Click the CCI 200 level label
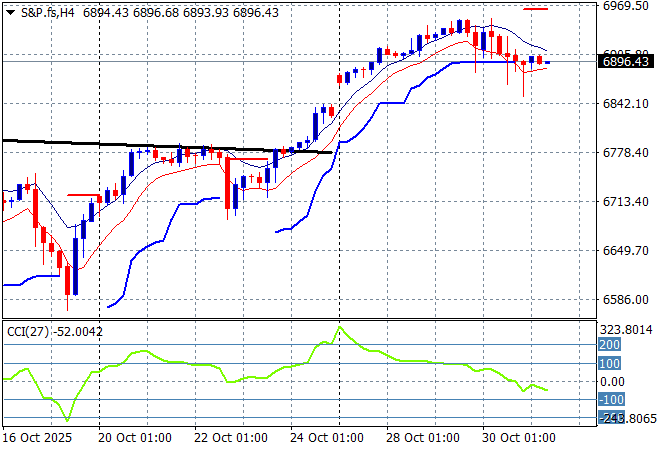Image resolution: width=660 pixels, height=450 pixels. 608,345
